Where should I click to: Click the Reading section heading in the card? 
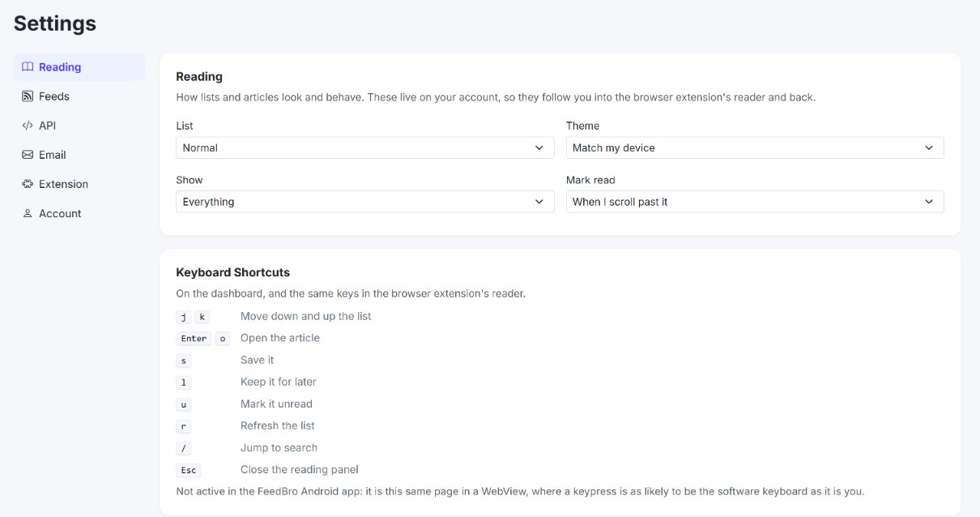pyautogui.click(x=199, y=76)
